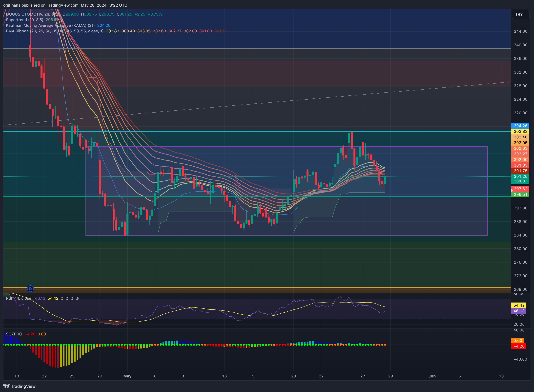
Task: Click the C301.25 close value in legend
Action: click(124, 14)
